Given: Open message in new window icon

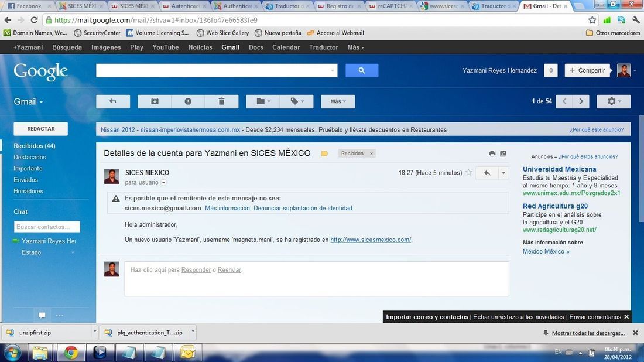Looking at the screenshot, I should [503, 153].
